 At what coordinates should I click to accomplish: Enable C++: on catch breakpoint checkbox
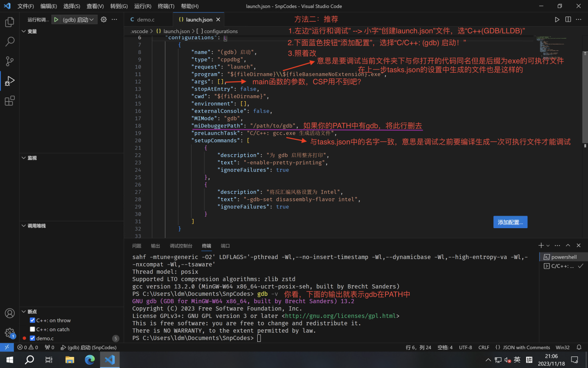pyautogui.click(x=33, y=329)
